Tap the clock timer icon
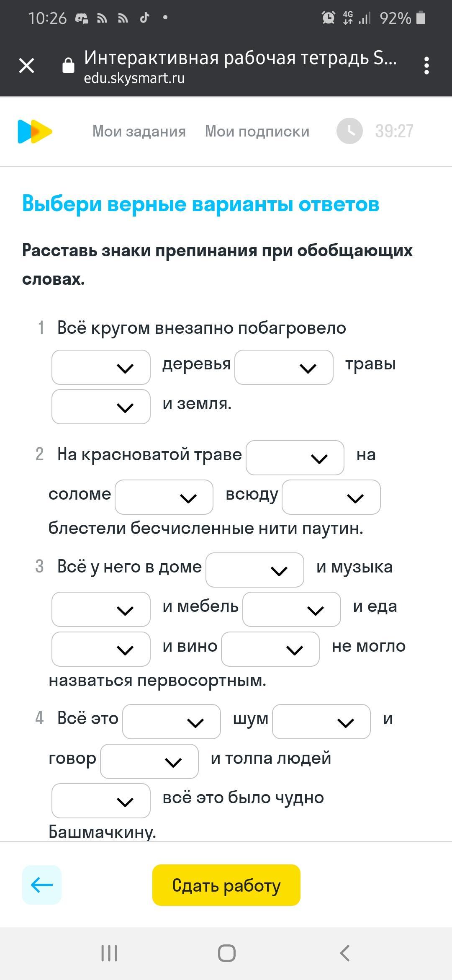 pos(349,131)
